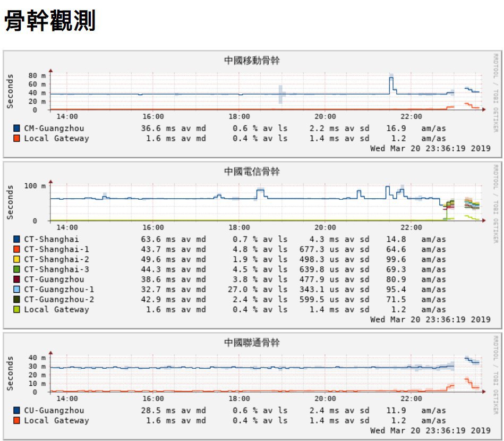The height and width of the screenshot is (441, 504).
Task: Click the CT-Shanghai-1 orange legend swatch
Action: pos(17,250)
